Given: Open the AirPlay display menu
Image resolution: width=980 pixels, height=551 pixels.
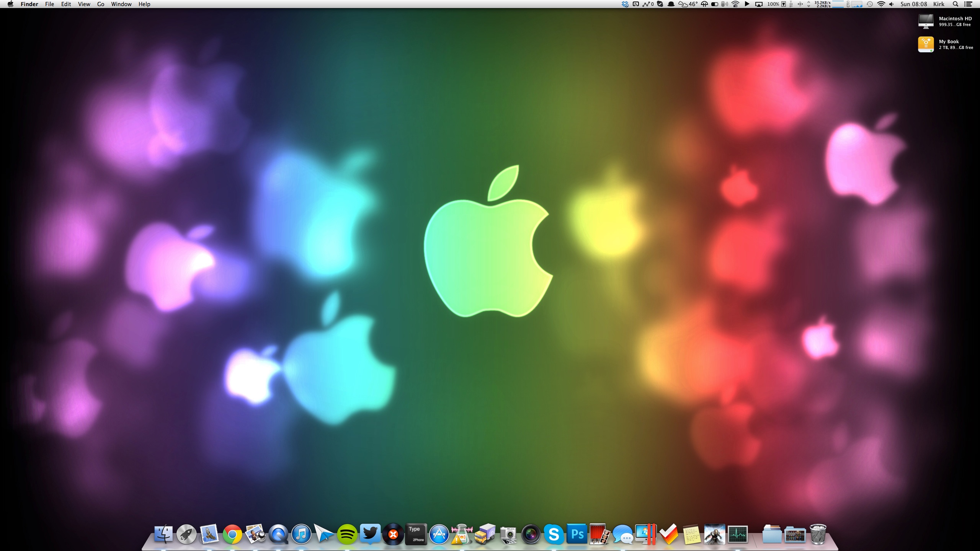Looking at the screenshot, I should (759, 4).
